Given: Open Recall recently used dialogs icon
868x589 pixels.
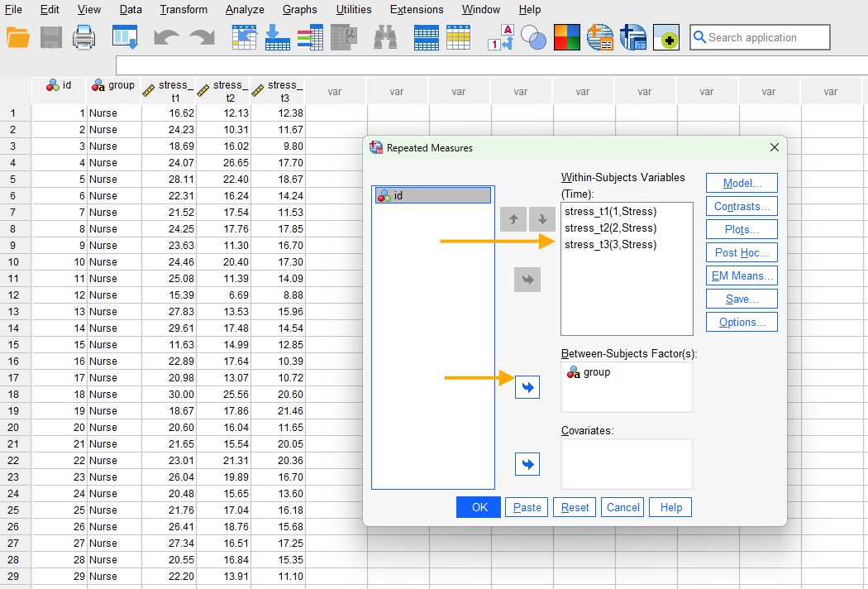Looking at the screenshot, I should coord(125,38).
